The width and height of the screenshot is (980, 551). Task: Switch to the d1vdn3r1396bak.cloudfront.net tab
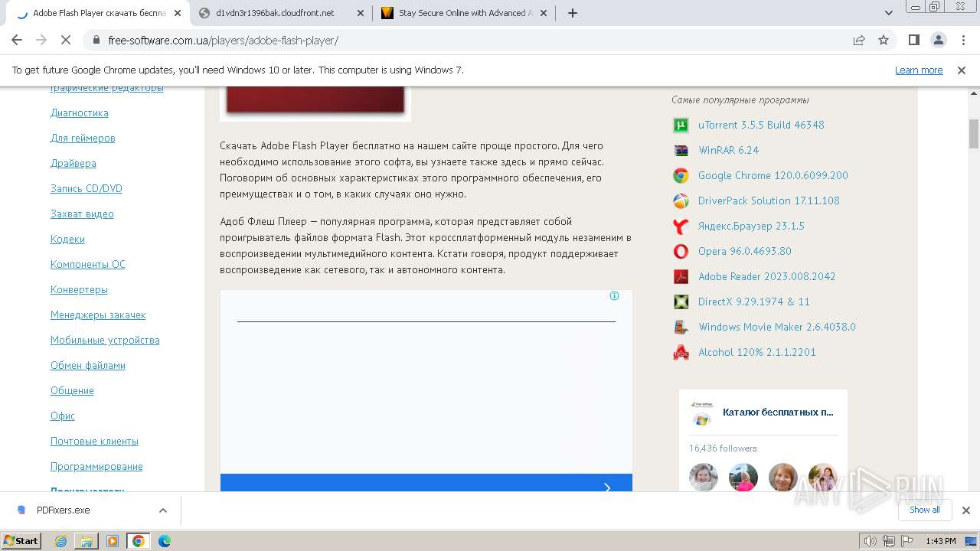click(282, 13)
